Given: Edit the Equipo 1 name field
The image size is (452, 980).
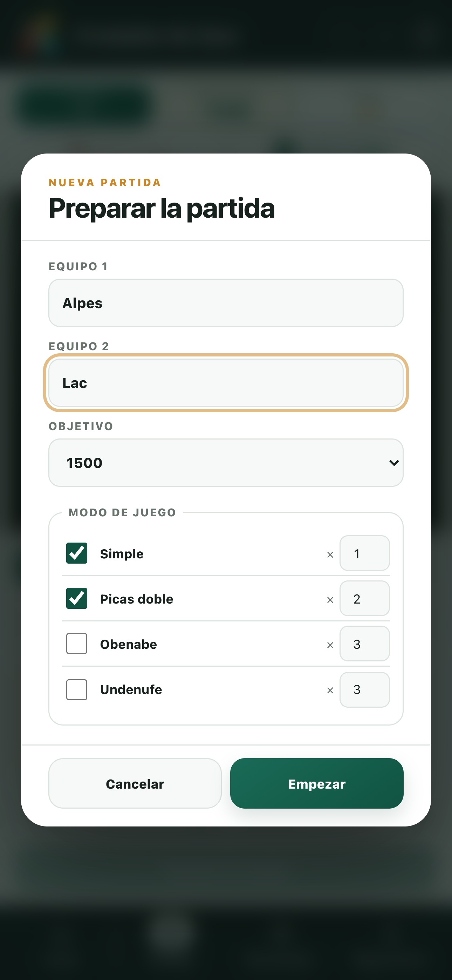Looking at the screenshot, I should pos(226,303).
